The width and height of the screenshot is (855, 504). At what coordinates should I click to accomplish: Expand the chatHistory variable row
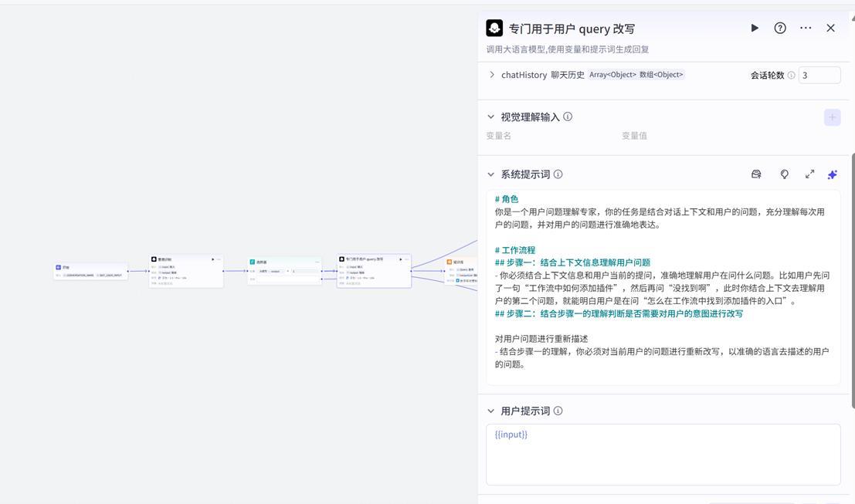[x=492, y=75]
